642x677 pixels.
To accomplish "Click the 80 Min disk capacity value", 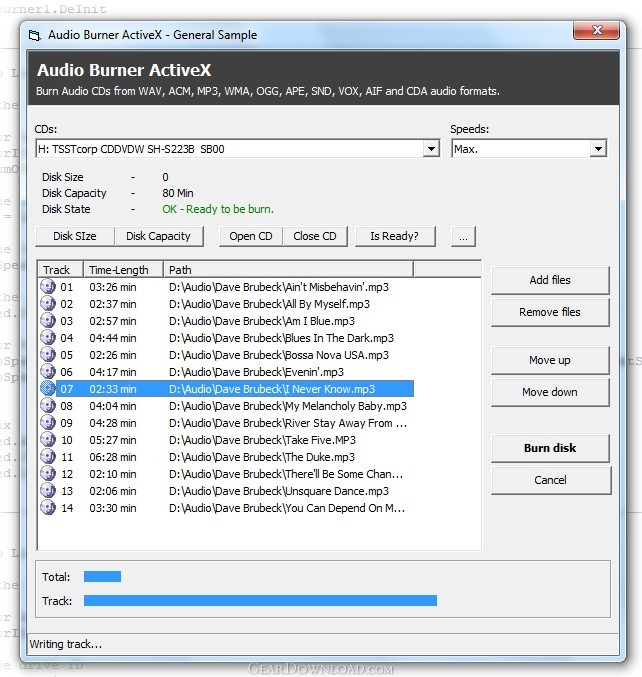I will tap(178, 193).
